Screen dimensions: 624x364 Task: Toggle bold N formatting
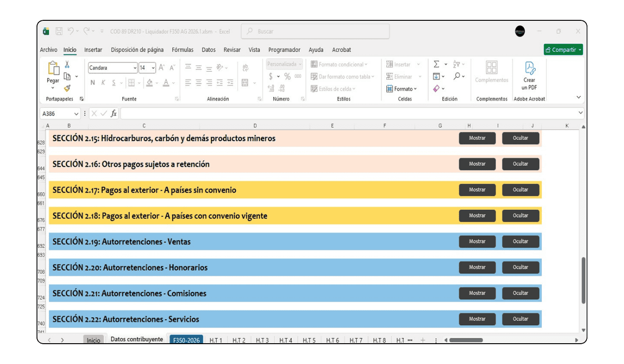pyautogui.click(x=93, y=83)
